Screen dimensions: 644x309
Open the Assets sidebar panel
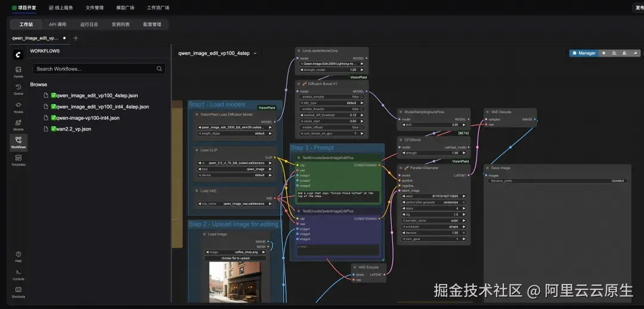pyautogui.click(x=18, y=72)
